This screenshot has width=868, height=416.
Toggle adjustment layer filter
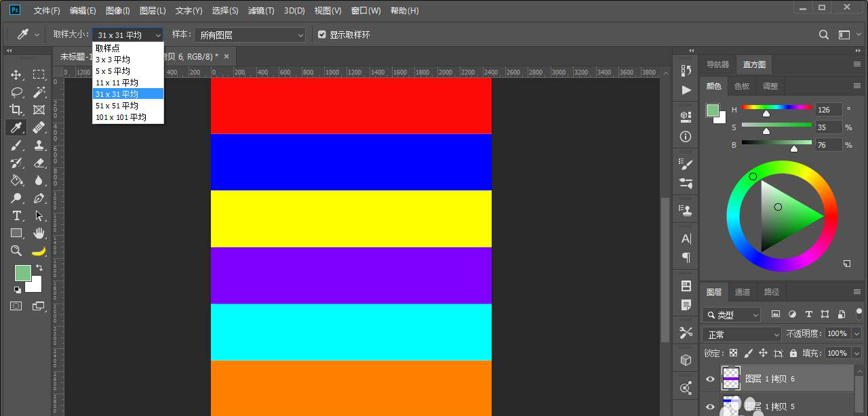[x=792, y=314]
